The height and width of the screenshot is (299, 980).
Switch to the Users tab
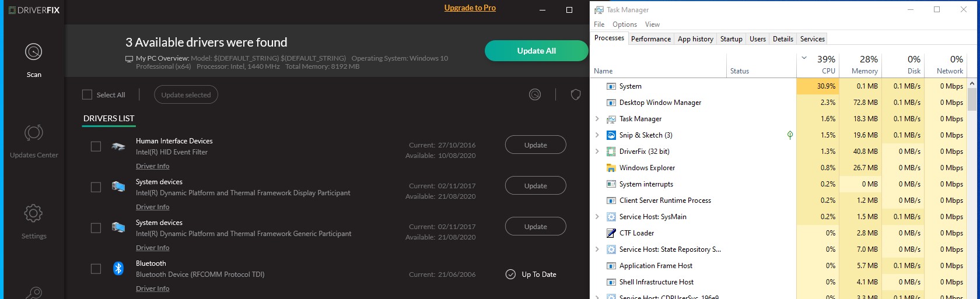(758, 39)
